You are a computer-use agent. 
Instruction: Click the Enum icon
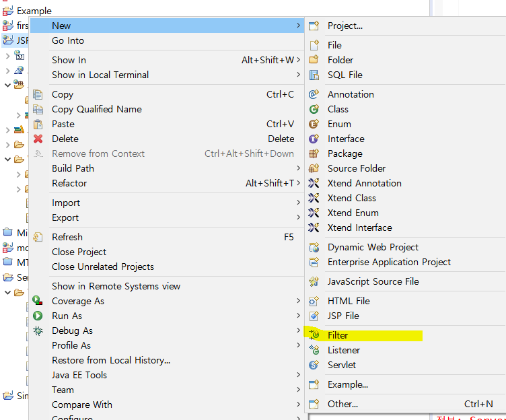pyautogui.click(x=314, y=124)
